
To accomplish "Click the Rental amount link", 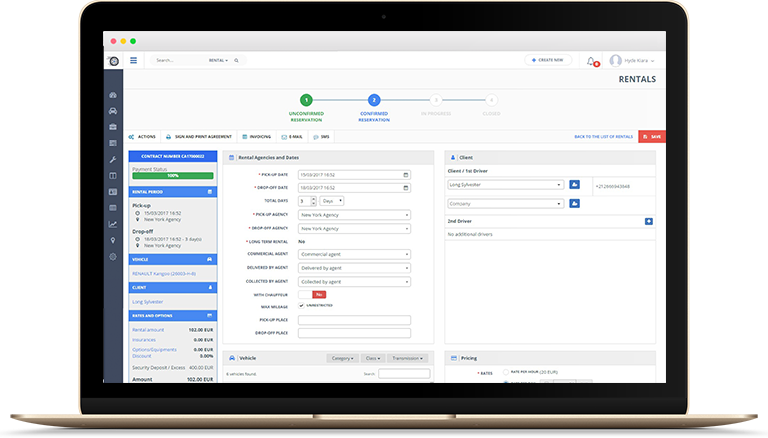I will (148, 330).
